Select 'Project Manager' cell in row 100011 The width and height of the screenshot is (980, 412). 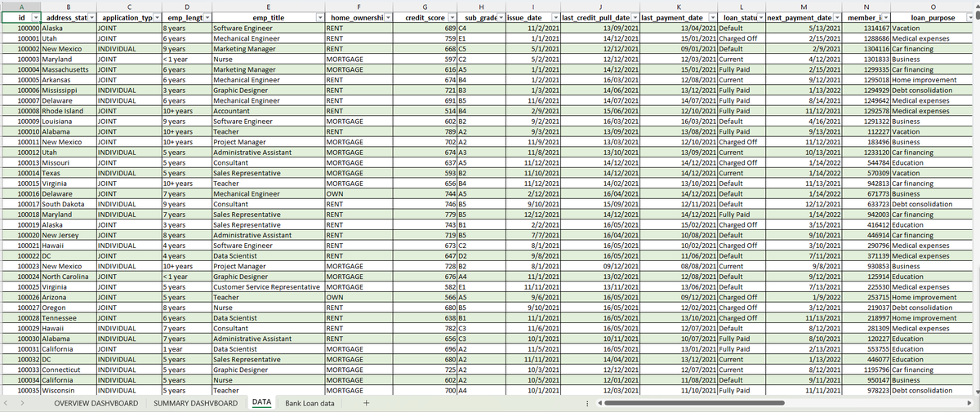pos(269,142)
